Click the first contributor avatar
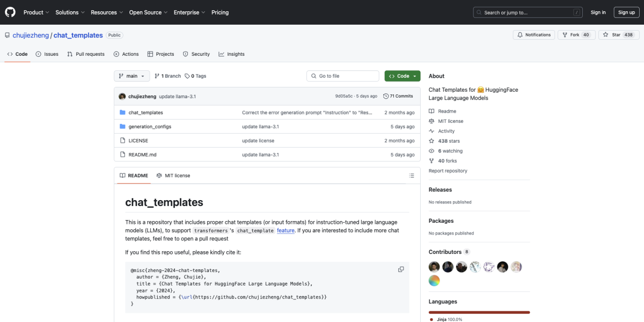Viewport: 644px width, 322px height. click(x=434, y=267)
